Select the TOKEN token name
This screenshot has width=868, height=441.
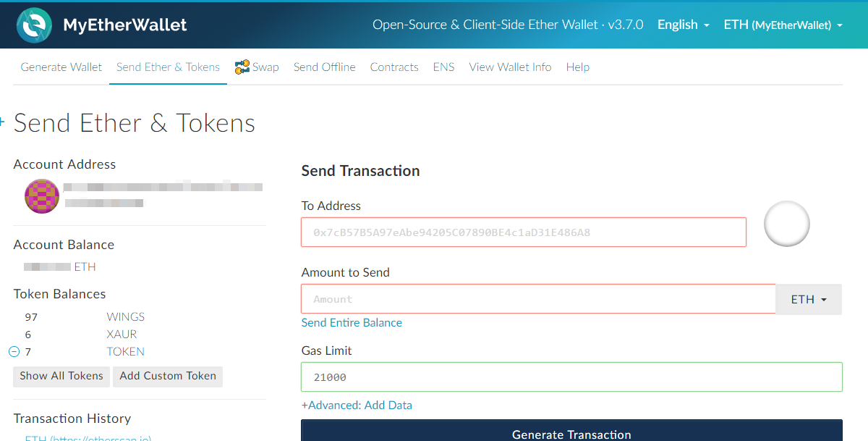pyautogui.click(x=126, y=352)
